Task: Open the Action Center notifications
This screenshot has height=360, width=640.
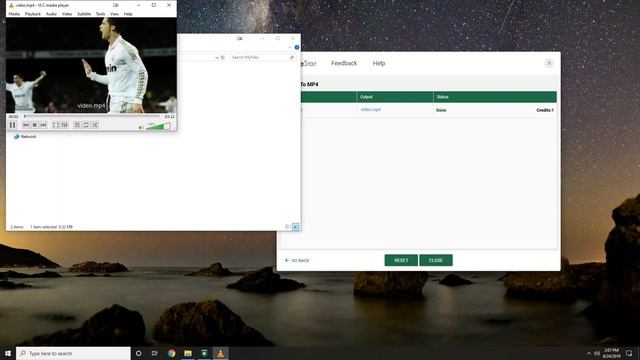Action: click(629, 353)
